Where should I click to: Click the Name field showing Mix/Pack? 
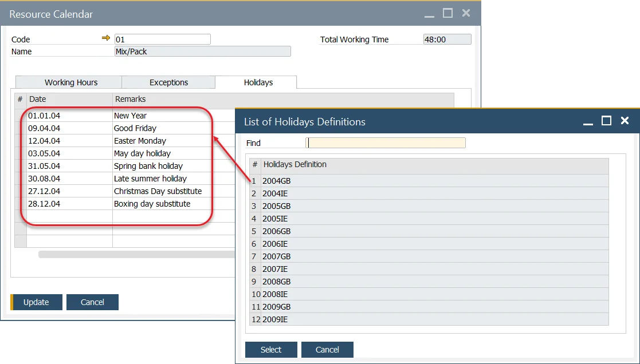click(202, 51)
